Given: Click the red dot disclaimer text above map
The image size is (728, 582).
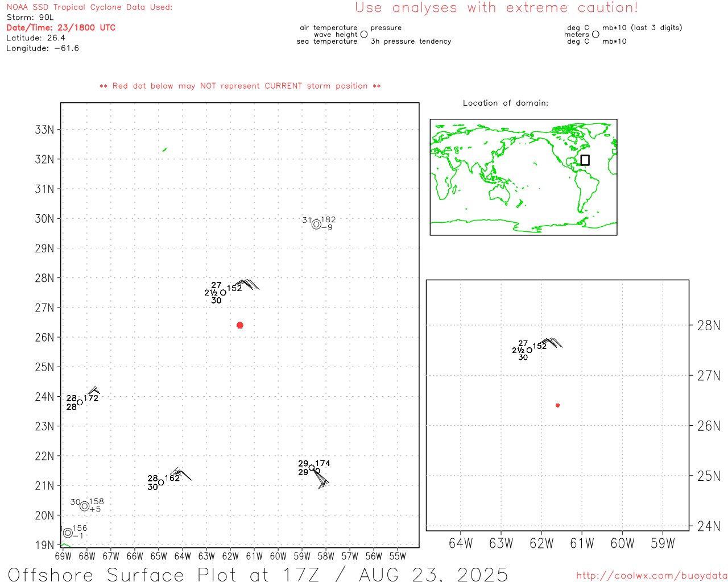Looking at the screenshot, I should (x=240, y=86).
